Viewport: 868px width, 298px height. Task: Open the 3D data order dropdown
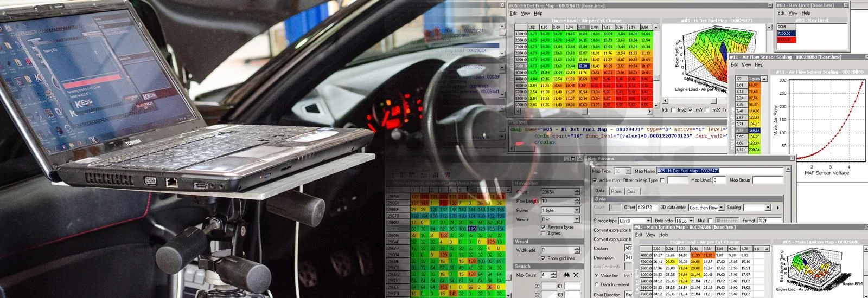click(721, 208)
